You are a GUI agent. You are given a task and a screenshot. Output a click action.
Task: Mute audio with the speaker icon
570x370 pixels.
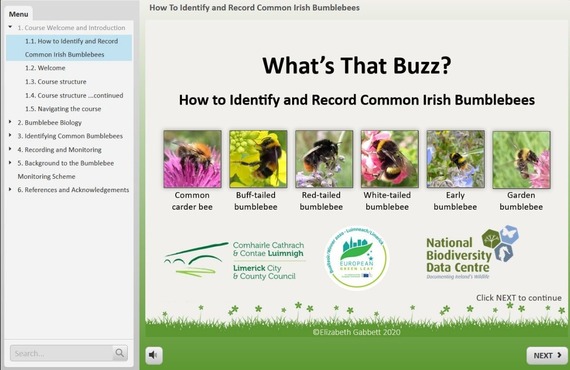pos(154,355)
